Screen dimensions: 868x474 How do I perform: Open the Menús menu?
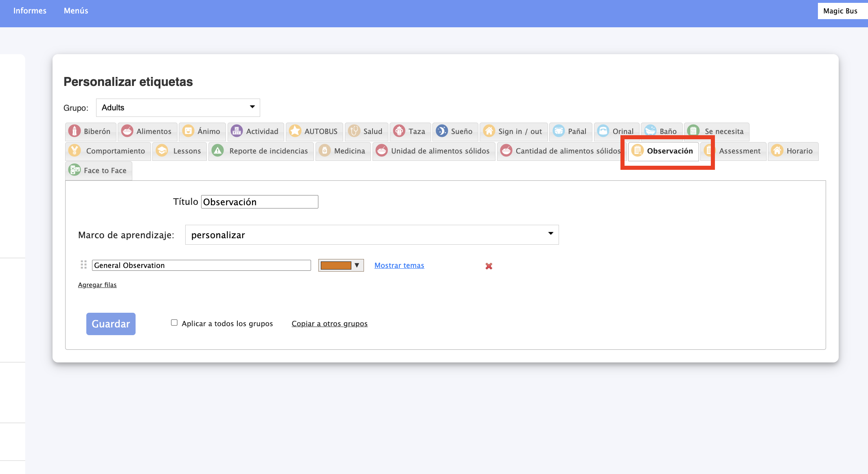(76, 11)
